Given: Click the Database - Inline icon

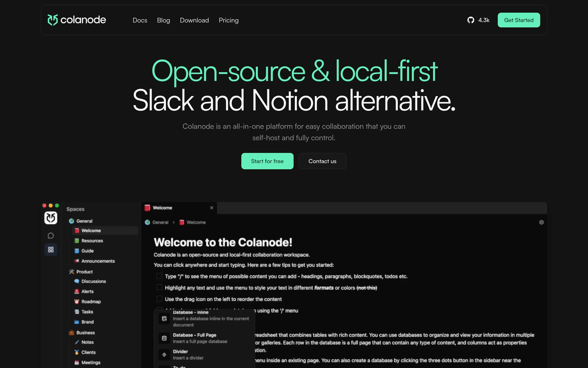Looking at the screenshot, I should point(164,318).
